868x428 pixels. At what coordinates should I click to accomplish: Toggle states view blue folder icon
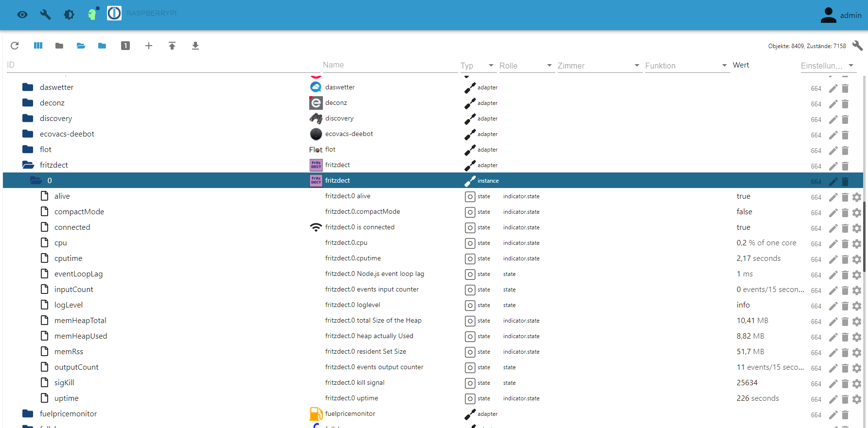(x=102, y=46)
